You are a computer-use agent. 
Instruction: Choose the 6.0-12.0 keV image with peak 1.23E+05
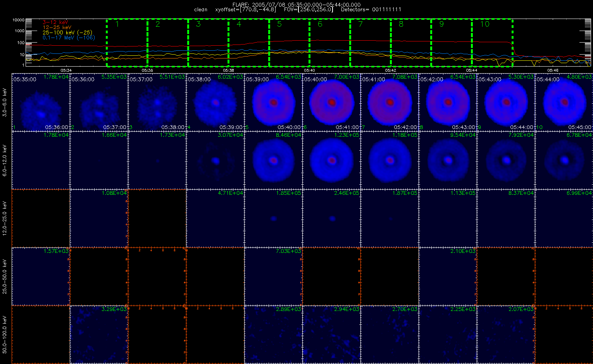[x=332, y=160]
